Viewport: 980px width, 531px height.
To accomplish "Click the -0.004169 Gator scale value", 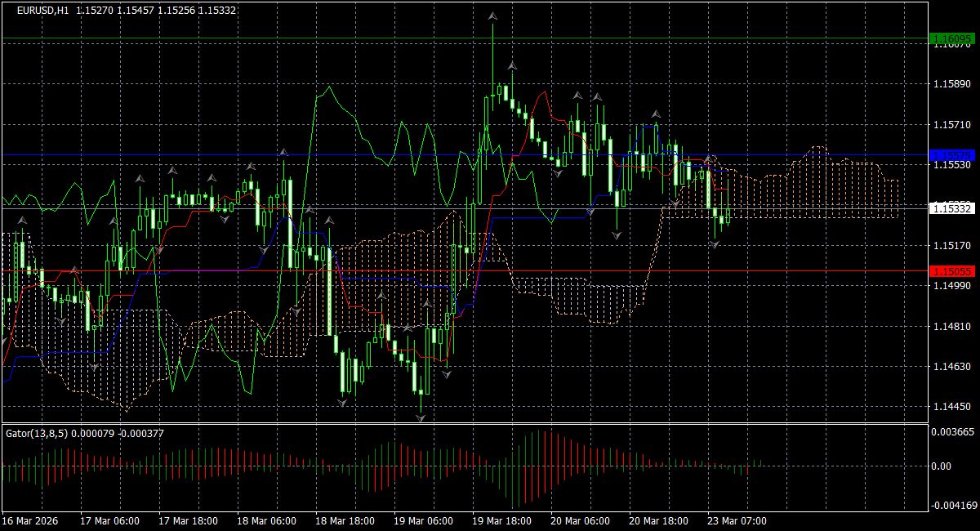I will 952,505.
